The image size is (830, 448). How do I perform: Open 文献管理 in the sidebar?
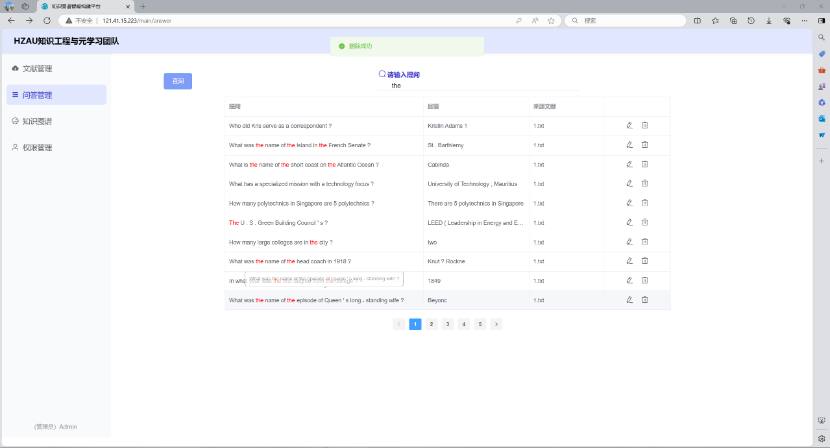click(37, 69)
